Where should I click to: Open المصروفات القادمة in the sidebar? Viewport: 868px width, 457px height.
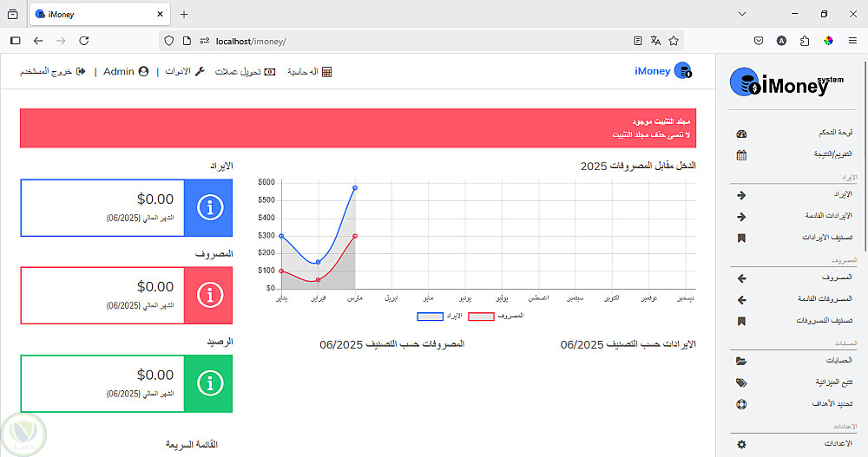pyautogui.click(x=825, y=299)
